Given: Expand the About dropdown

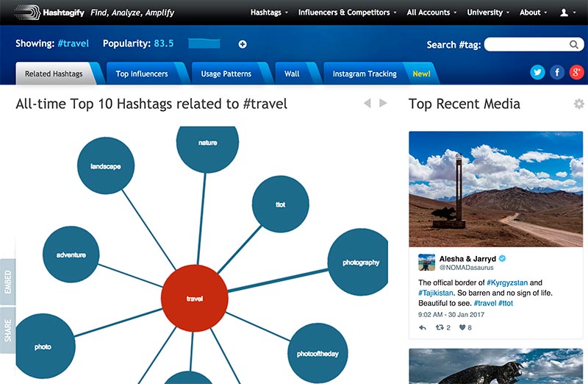Looking at the screenshot, I should click(533, 13).
